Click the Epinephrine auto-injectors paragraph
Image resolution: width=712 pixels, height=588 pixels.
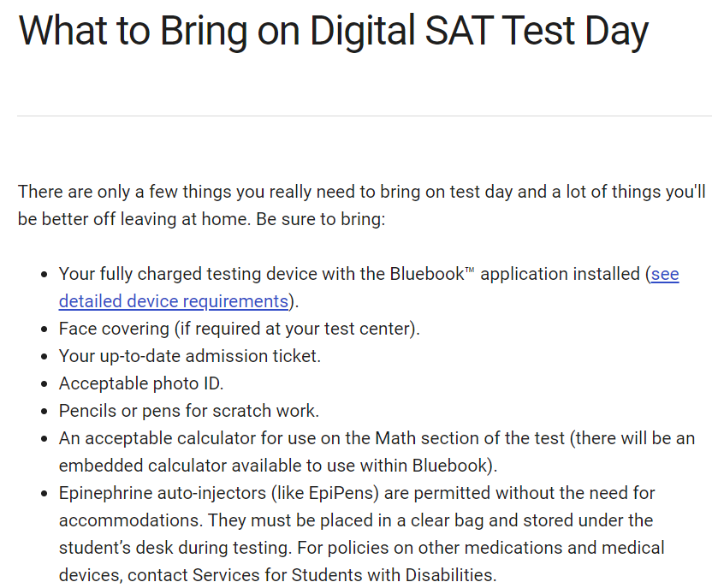361,534
